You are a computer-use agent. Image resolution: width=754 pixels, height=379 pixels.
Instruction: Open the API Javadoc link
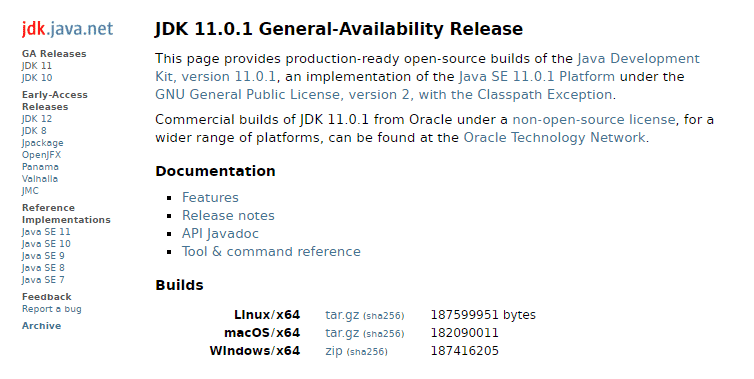coord(220,234)
